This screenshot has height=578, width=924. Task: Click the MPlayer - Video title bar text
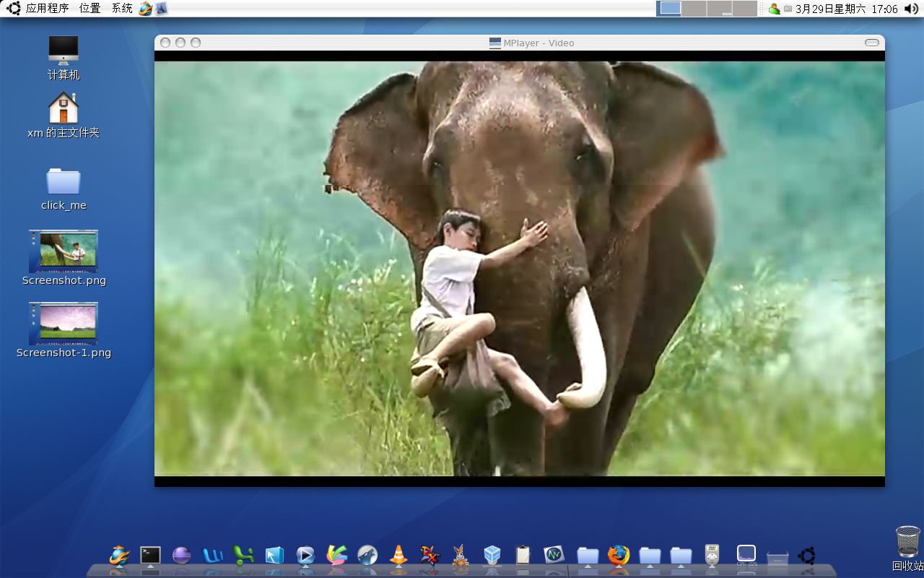pyautogui.click(x=539, y=43)
